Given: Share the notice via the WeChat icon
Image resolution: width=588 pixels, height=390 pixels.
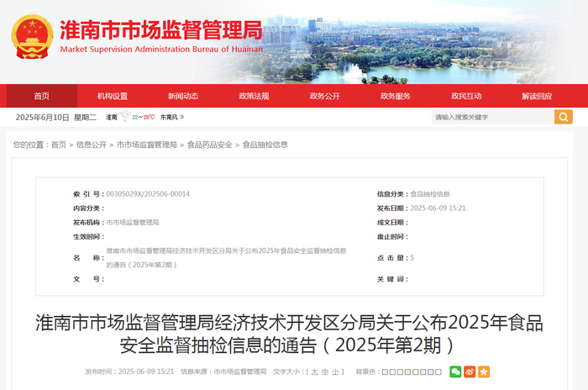Looking at the screenshot, I should click(455, 372).
